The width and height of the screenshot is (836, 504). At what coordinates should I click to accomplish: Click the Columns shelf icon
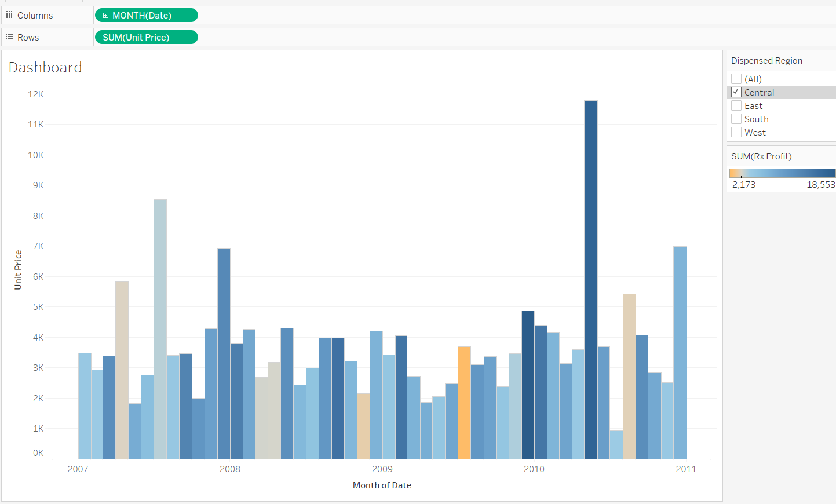(x=9, y=14)
